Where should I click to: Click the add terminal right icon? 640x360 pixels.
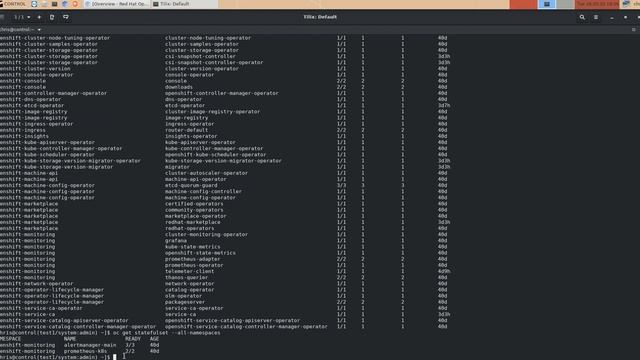pyautogui.click(x=52, y=17)
